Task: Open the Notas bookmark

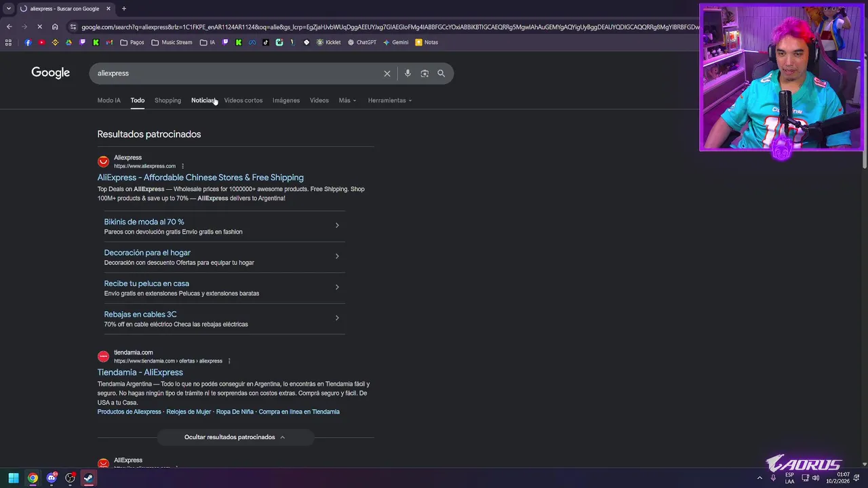Action: point(427,42)
